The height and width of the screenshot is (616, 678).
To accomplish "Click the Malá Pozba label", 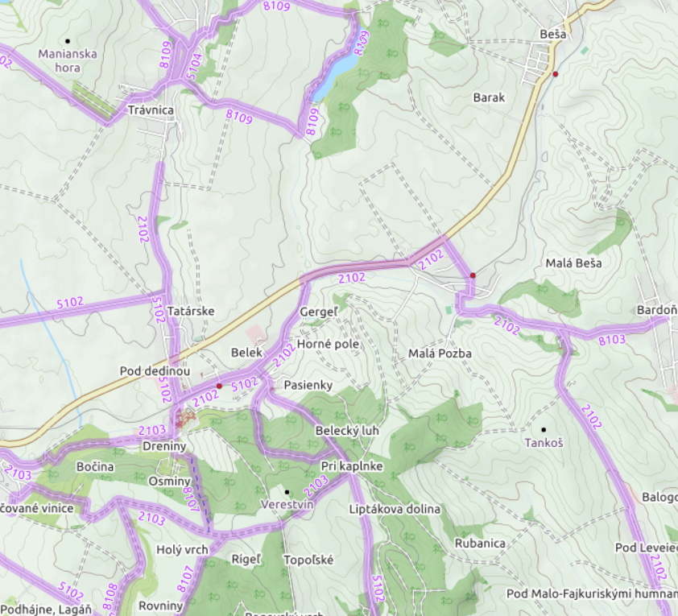I will pyautogui.click(x=440, y=353).
